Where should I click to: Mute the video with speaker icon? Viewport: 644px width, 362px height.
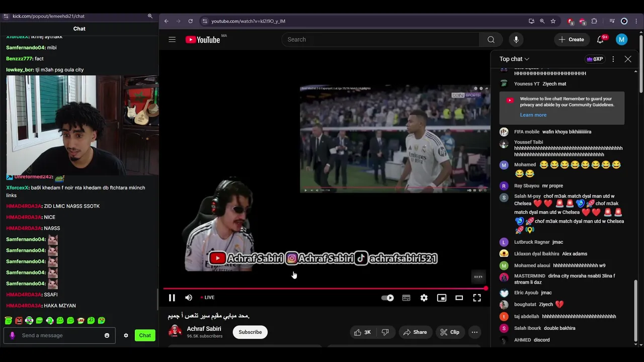tap(189, 298)
